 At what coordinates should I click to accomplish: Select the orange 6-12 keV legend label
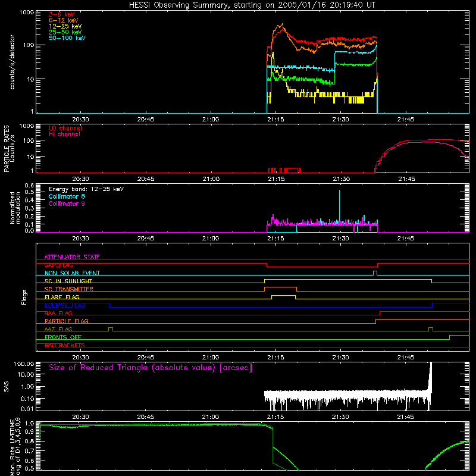click(64, 20)
